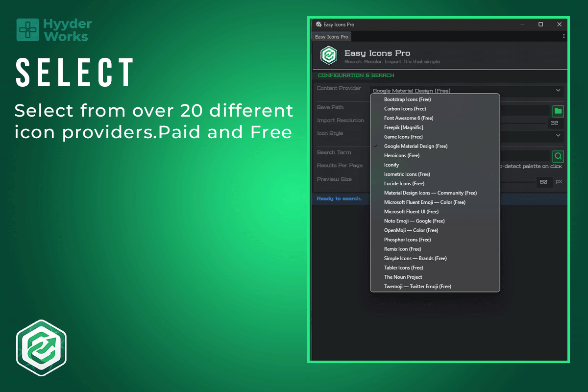Image resolution: width=588 pixels, height=392 pixels.
Task: Select Isometric Icons (Free)
Action: tap(435, 174)
